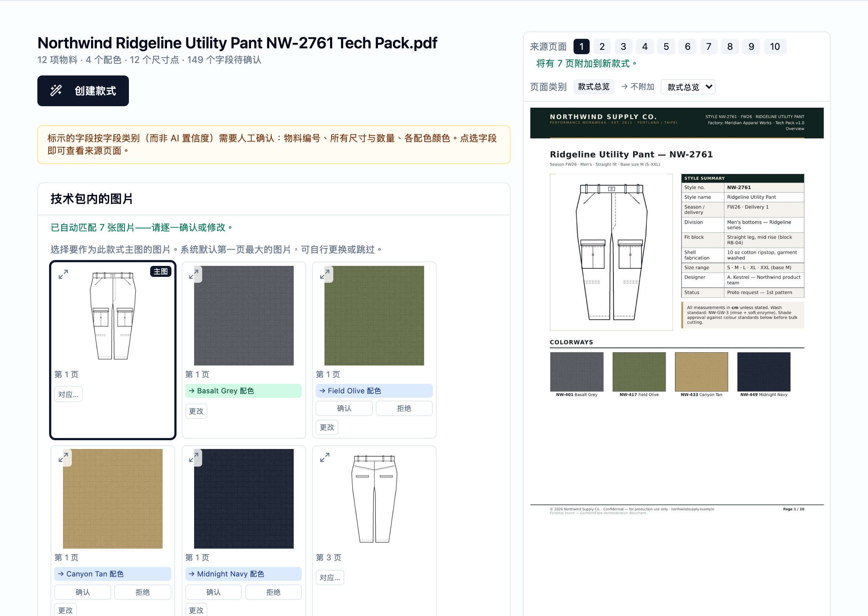Expand the Basalt Grey swatch image

pyautogui.click(x=194, y=274)
